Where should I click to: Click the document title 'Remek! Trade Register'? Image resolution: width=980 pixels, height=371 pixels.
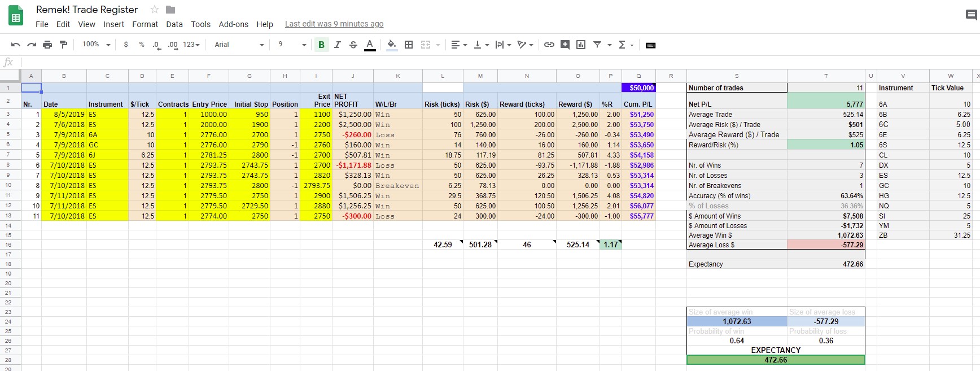click(87, 10)
